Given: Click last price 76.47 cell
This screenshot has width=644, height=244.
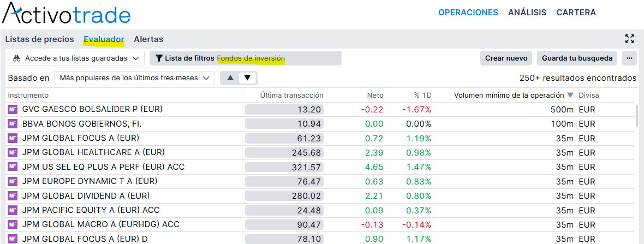Looking at the screenshot, I should click(284, 182).
